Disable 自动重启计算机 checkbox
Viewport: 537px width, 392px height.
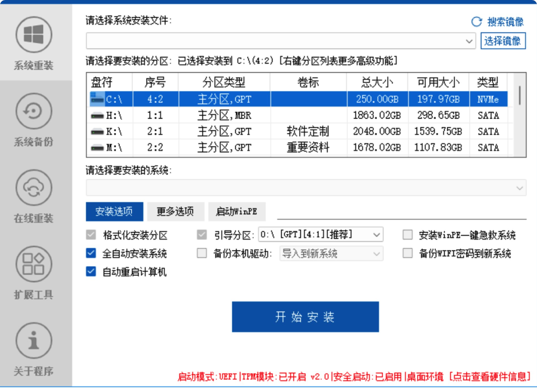(x=91, y=272)
